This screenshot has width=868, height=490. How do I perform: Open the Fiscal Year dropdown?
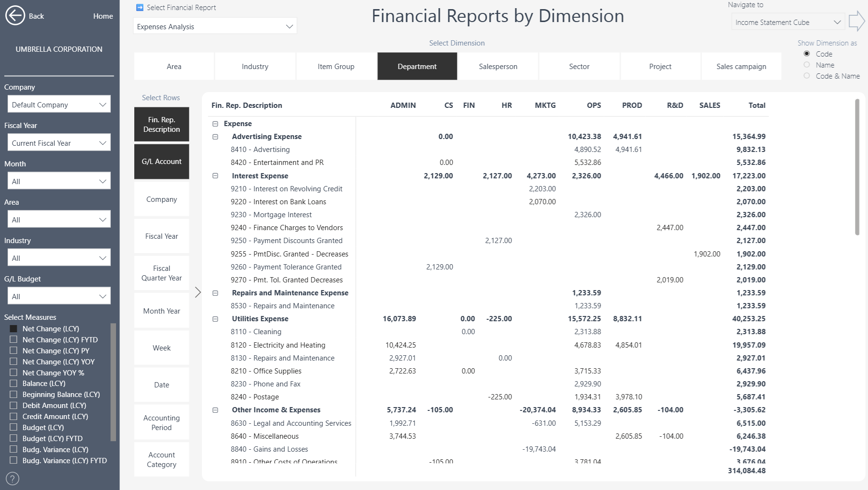[59, 143]
